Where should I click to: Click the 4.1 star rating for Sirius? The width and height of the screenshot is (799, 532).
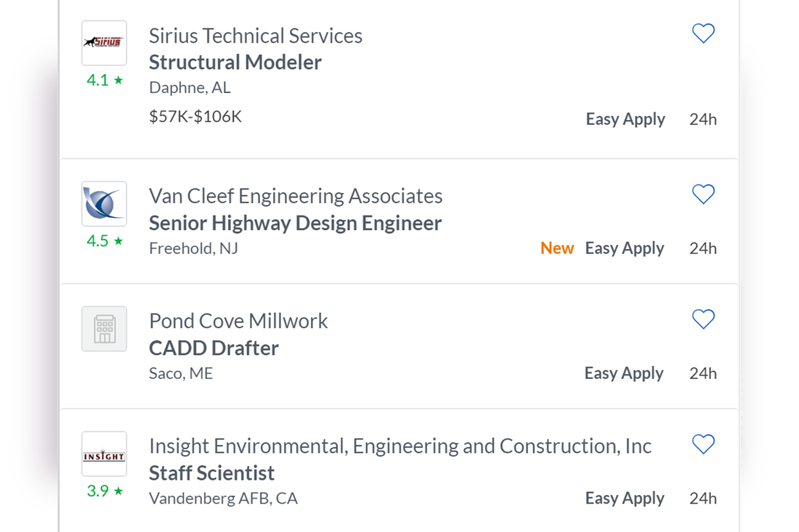coord(105,80)
